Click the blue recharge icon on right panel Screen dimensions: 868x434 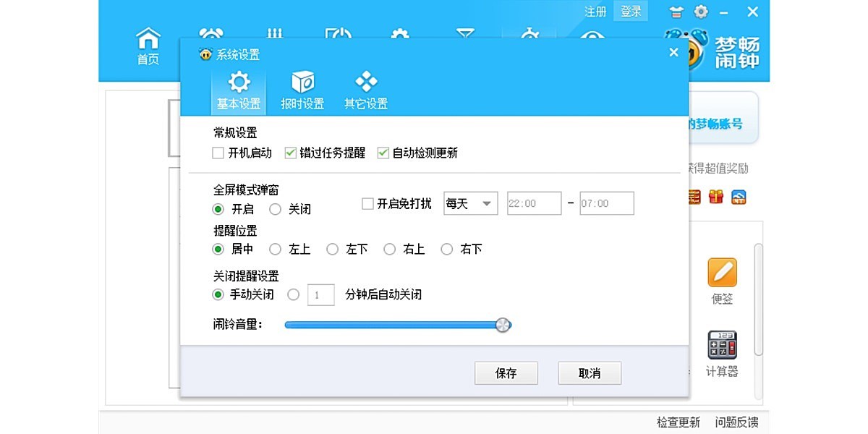click(x=739, y=196)
